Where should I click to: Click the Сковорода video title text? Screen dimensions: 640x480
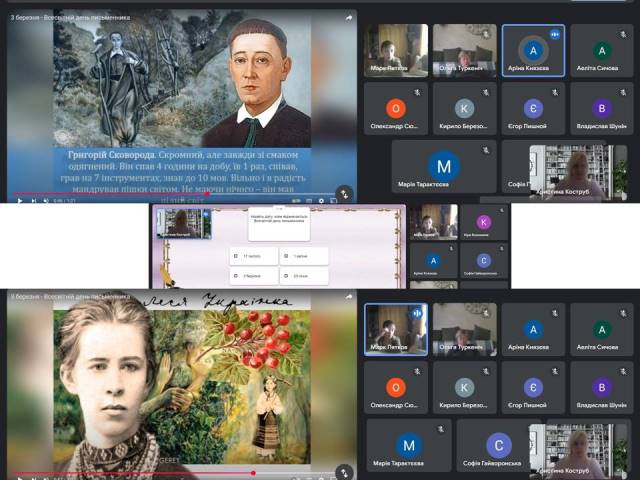(x=71, y=18)
